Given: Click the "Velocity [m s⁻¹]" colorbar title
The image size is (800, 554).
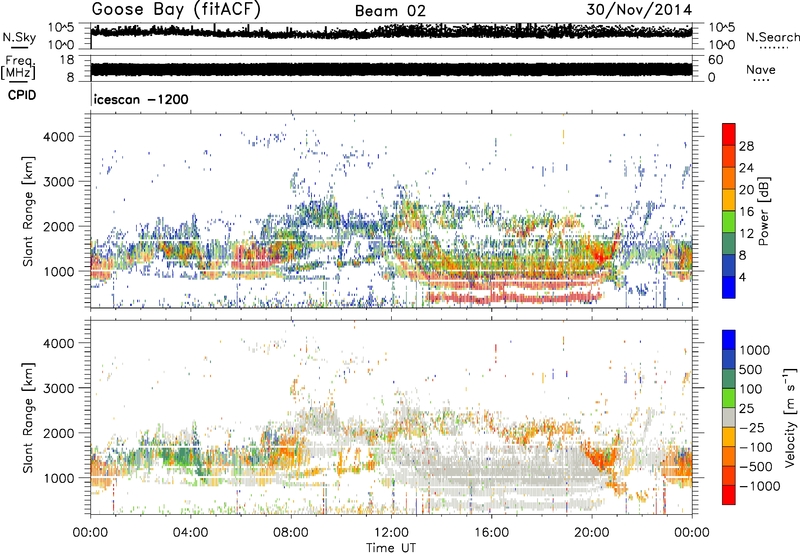Looking at the screenshot, I should click(x=790, y=417).
